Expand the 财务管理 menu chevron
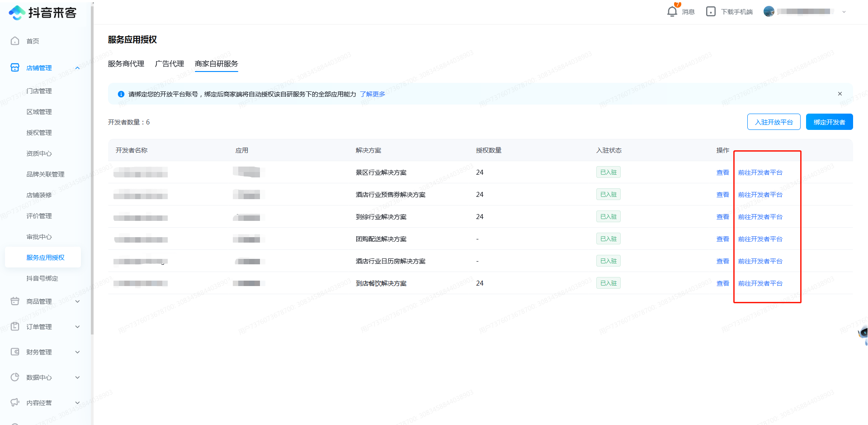 point(77,352)
